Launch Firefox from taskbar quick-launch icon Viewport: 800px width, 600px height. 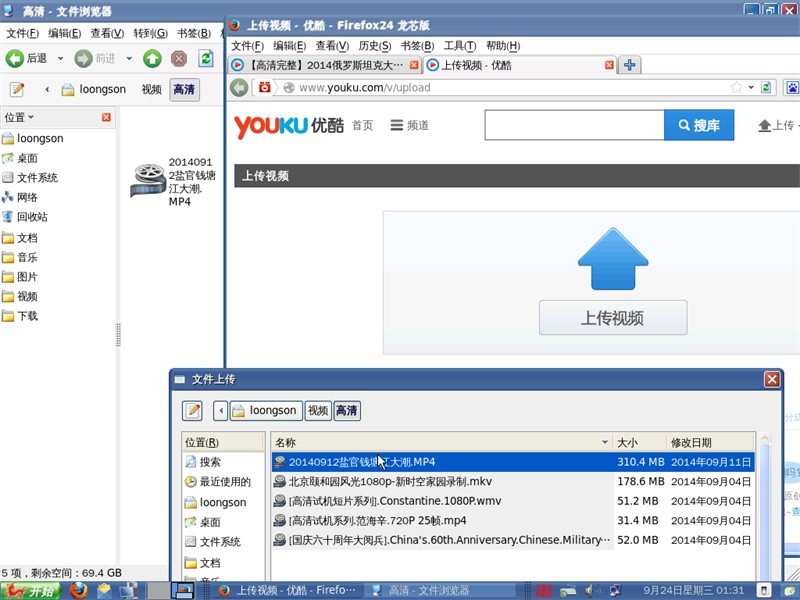79,591
